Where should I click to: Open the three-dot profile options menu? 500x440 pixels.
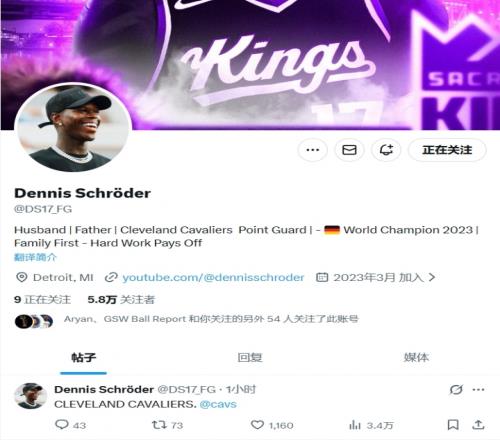(312, 150)
